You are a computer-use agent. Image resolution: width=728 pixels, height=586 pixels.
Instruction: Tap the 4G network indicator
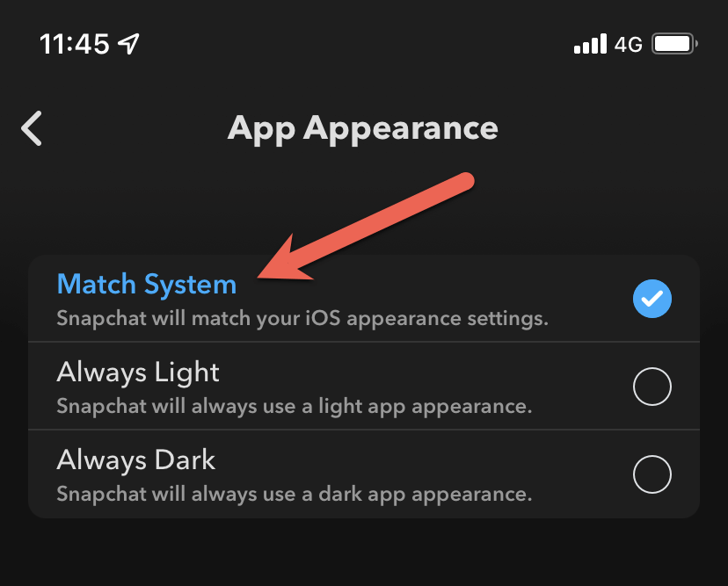point(628,45)
